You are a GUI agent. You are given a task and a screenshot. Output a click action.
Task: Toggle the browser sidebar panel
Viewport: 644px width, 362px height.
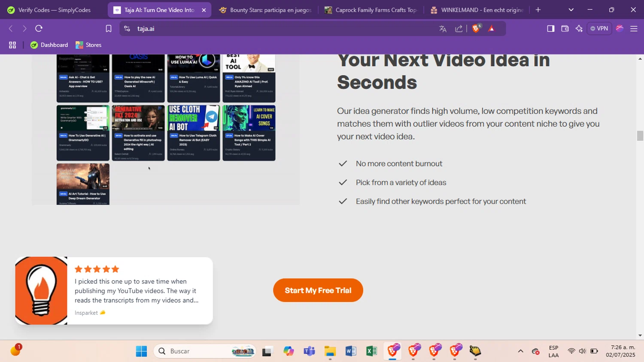550,29
